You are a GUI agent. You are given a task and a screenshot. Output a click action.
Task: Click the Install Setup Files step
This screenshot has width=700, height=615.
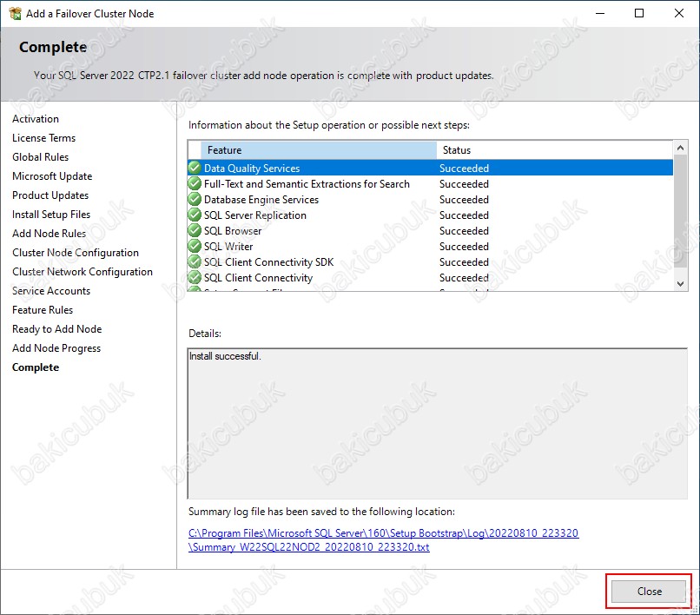tap(51, 215)
